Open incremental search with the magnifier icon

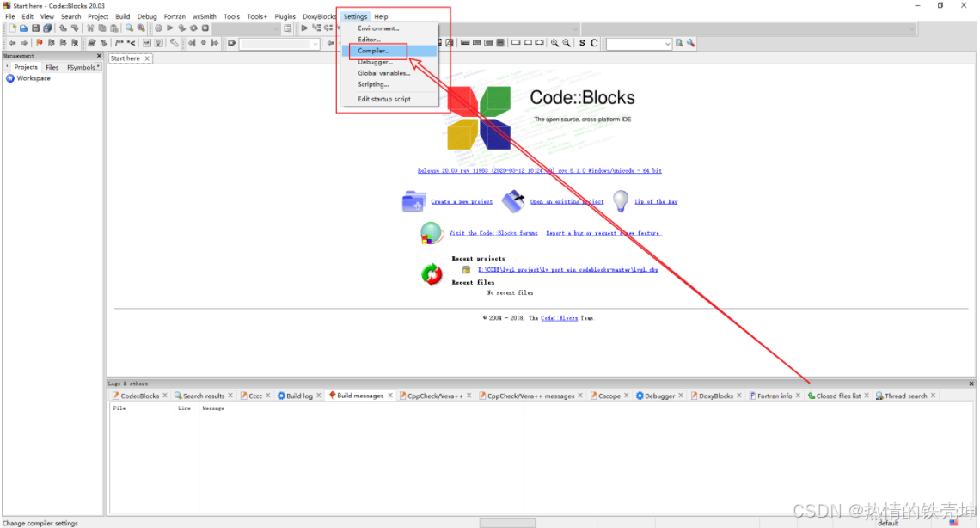tap(128, 28)
